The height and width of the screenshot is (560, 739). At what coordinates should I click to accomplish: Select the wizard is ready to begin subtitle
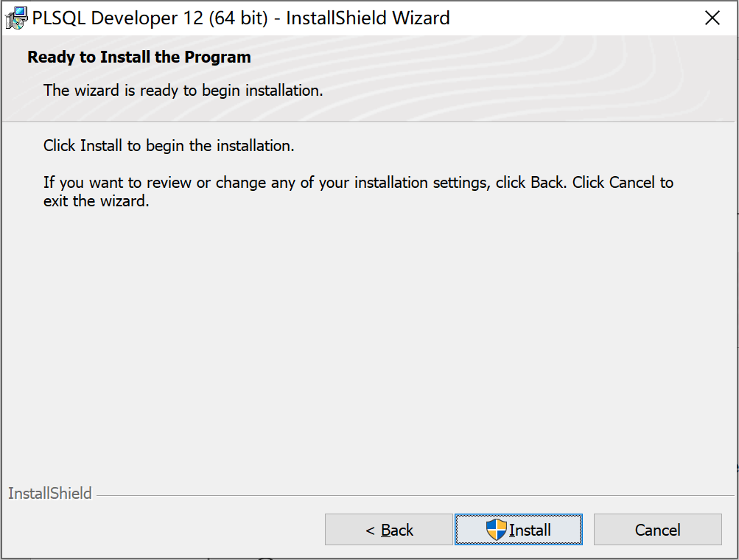tap(183, 90)
